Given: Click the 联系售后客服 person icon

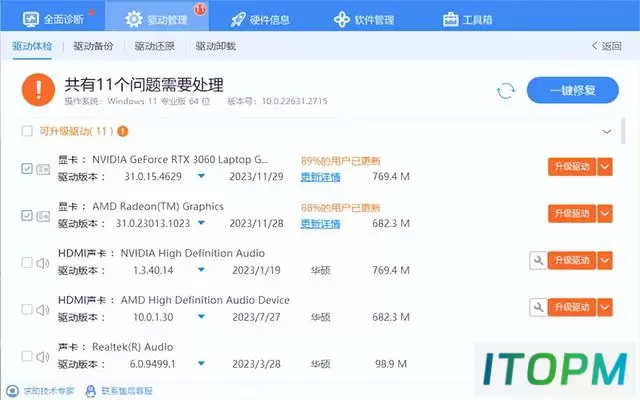Looking at the screenshot, I should tap(91, 391).
